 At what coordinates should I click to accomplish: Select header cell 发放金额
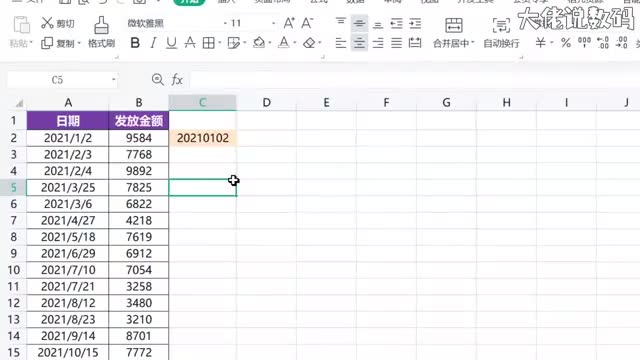tap(139, 121)
